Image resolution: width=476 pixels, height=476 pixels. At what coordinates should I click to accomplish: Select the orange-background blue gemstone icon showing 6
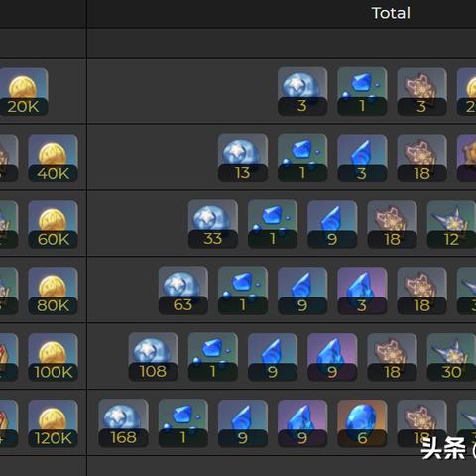tap(362, 423)
